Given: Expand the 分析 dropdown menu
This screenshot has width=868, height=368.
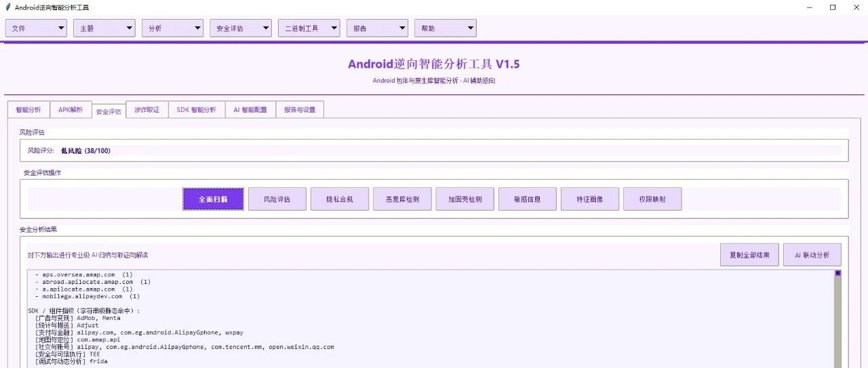Looking at the screenshot, I should (x=172, y=28).
